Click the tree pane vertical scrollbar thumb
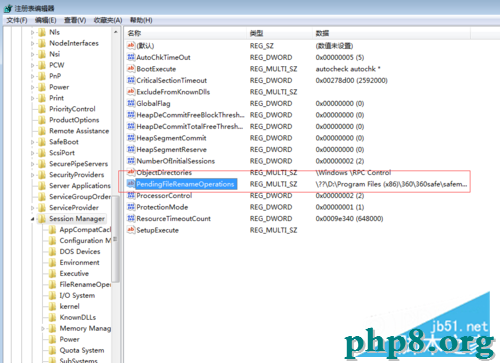Viewport: 500px width, 363px height. pyautogui.click(x=116, y=238)
